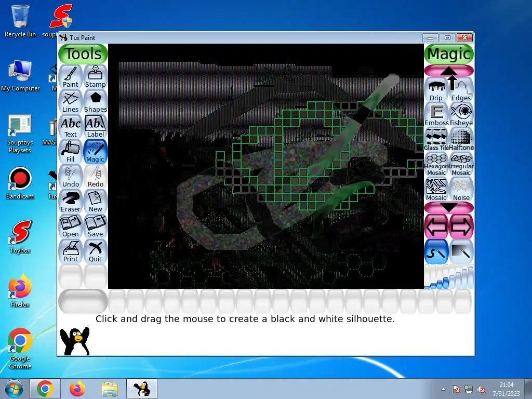Enable freehand paint mode for magic
This screenshot has width=532, height=399.
436,252
